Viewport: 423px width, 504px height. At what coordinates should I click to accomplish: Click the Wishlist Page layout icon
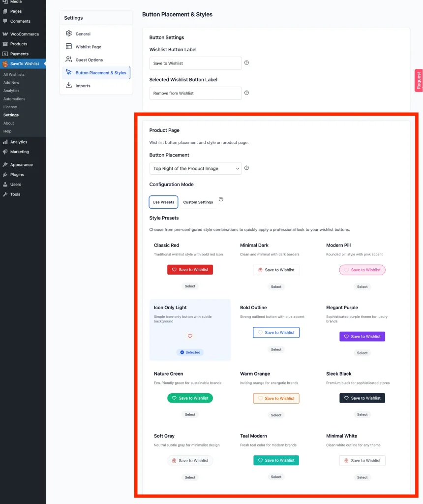tap(69, 46)
